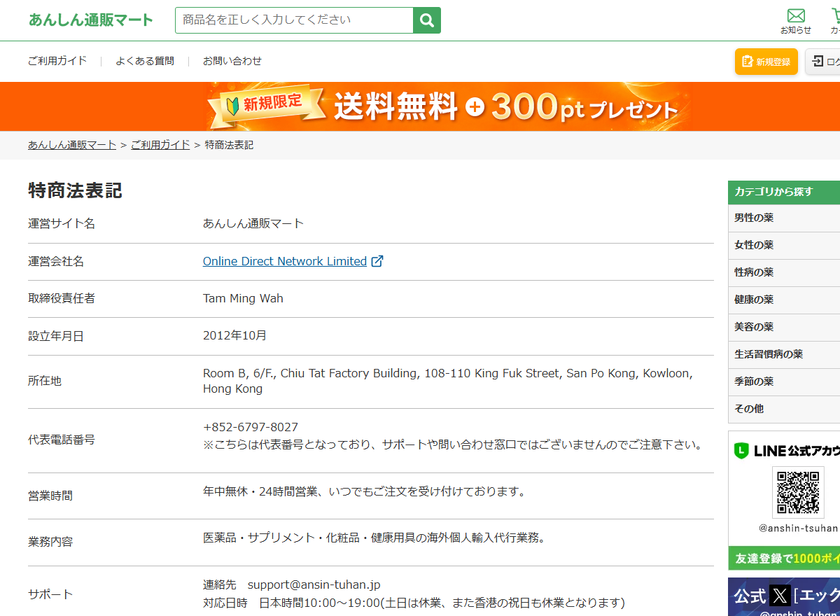Open よくある質問 in top navigation

(145, 61)
